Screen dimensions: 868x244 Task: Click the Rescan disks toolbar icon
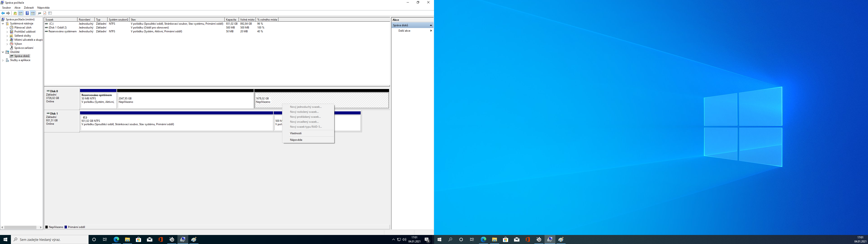[x=39, y=13]
